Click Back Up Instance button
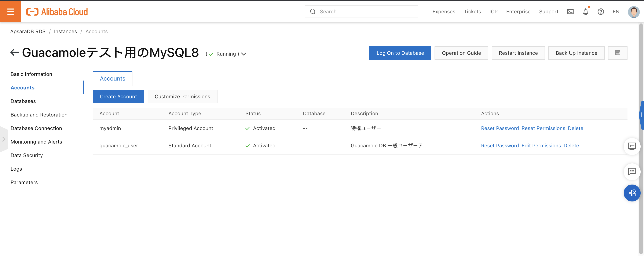The image size is (644, 256). pyautogui.click(x=576, y=53)
